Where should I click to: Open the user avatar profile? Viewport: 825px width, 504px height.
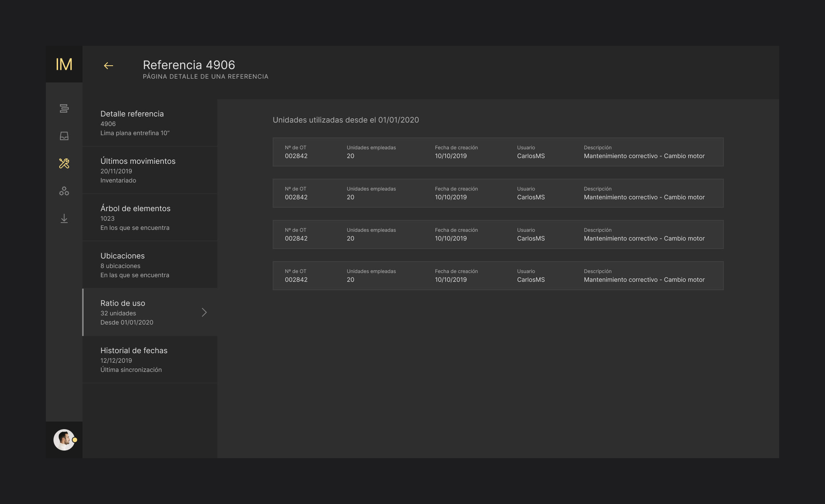(64, 440)
